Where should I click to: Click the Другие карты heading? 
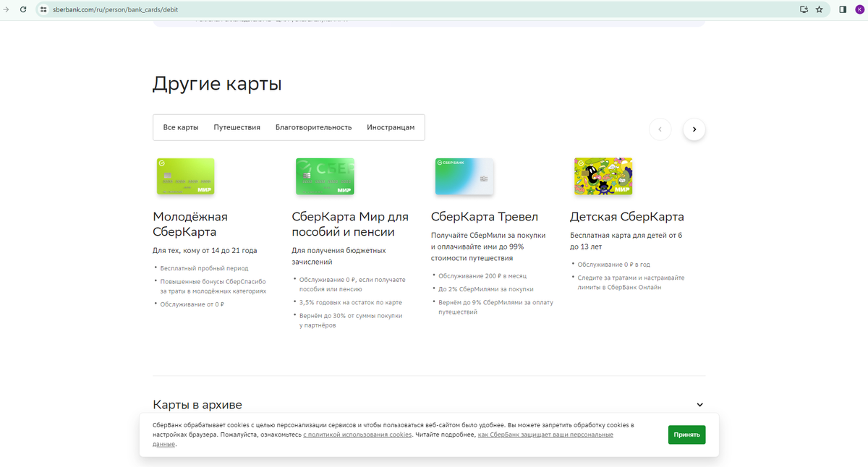point(217,84)
